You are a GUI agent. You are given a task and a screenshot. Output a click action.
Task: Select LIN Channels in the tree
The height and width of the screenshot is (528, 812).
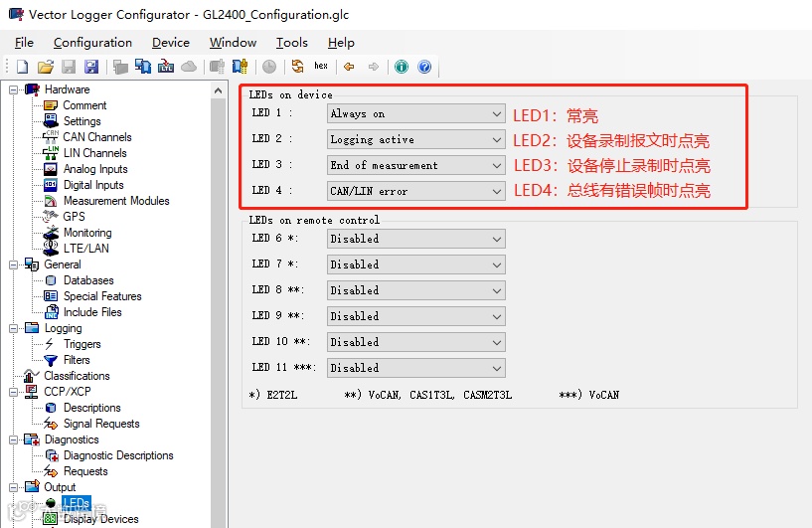(94, 153)
